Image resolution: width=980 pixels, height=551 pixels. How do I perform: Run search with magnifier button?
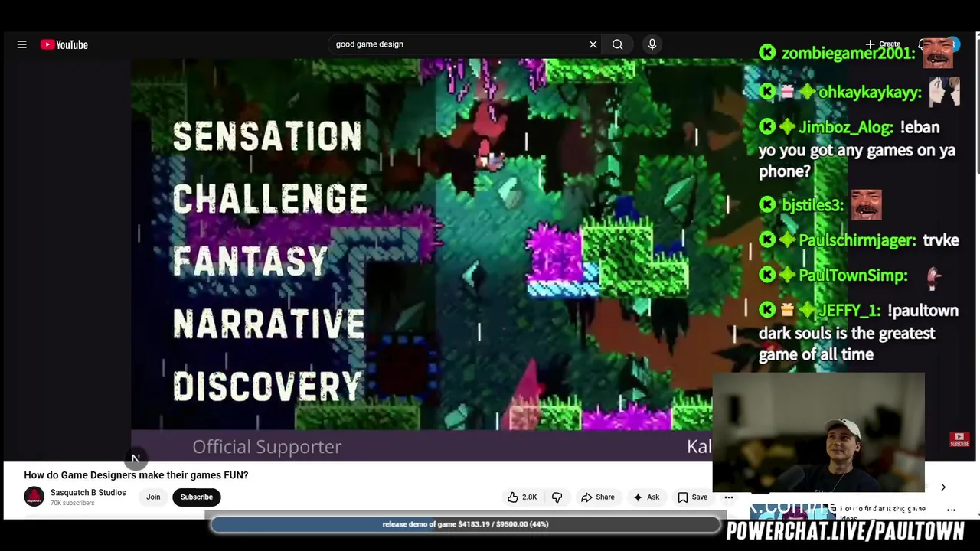[617, 44]
